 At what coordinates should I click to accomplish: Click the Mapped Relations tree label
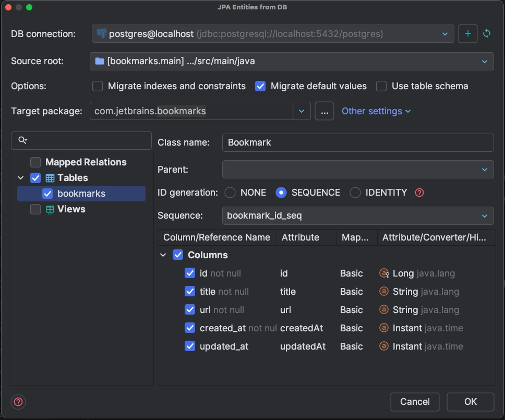click(x=86, y=162)
